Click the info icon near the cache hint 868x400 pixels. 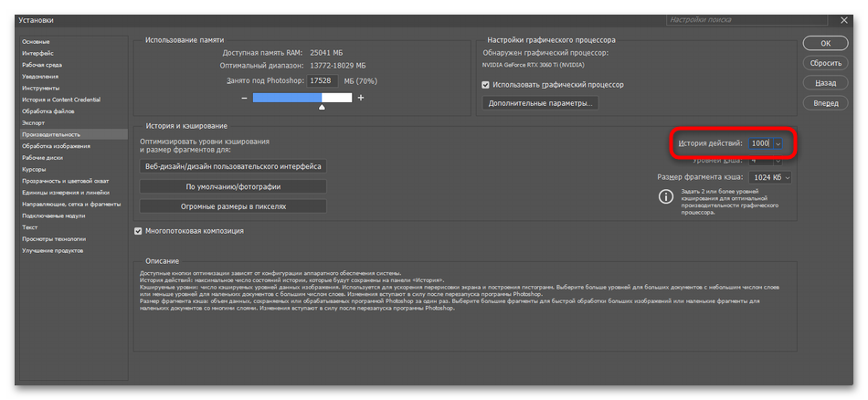(666, 195)
